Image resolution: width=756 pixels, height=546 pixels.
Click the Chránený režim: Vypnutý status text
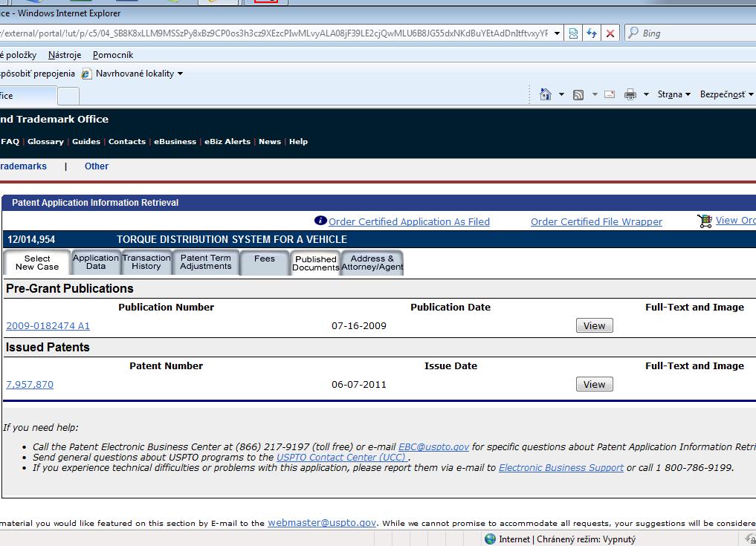click(x=586, y=539)
